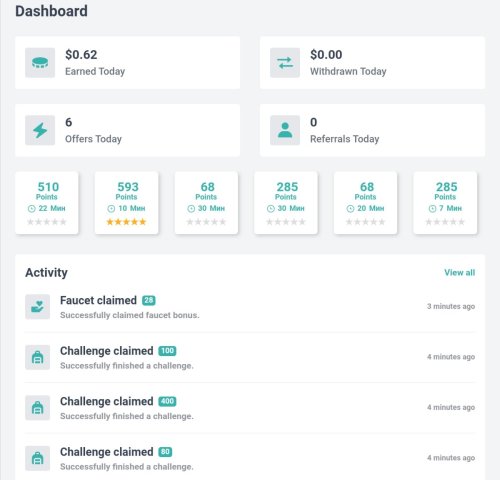Select the 593 Points five-star offer

point(126,203)
